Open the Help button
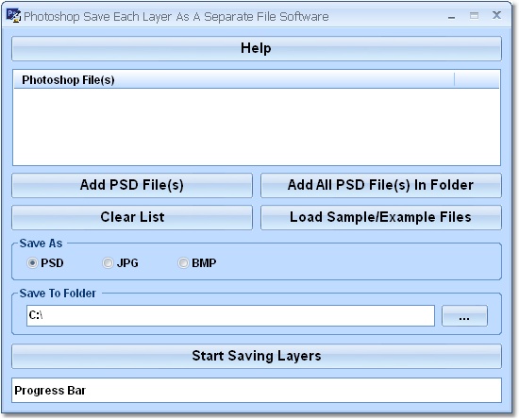Screen dimensions: 519x420 [x=257, y=48]
